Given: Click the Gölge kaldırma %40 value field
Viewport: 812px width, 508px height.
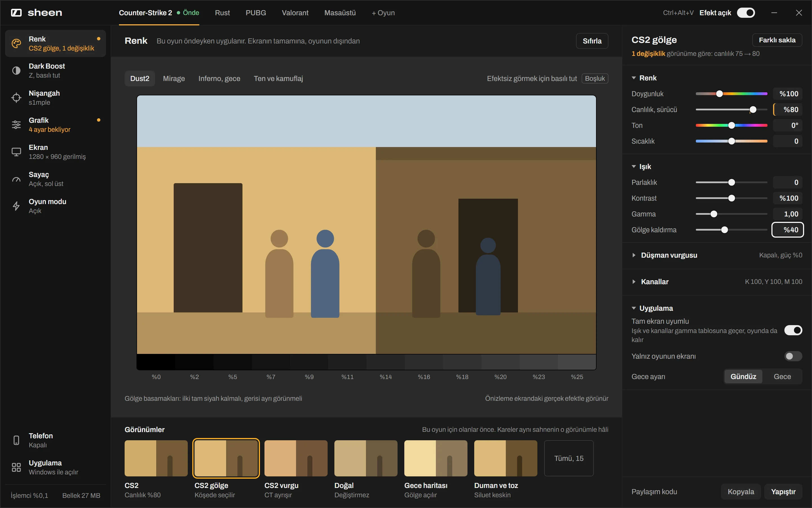Looking at the screenshot, I should click(x=787, y=230).
